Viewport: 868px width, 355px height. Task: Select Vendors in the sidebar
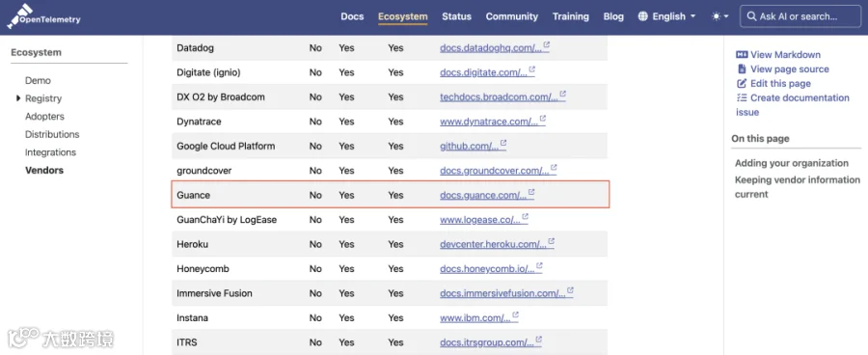coord(44,170)
